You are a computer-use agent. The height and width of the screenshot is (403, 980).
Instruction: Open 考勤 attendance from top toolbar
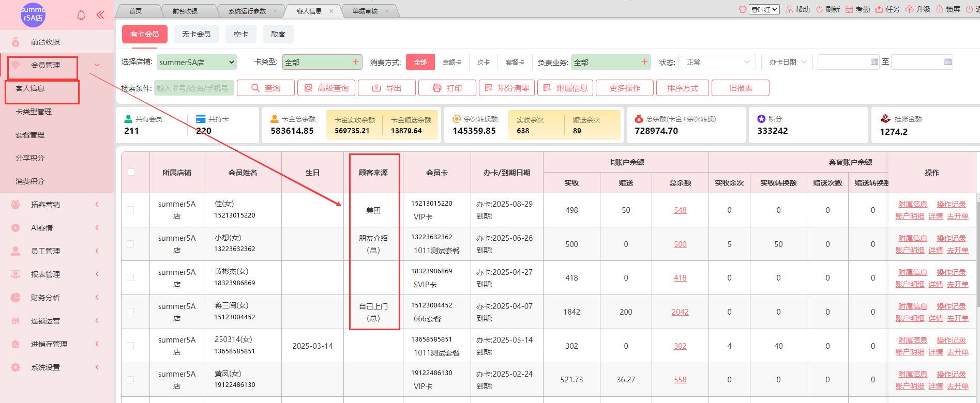[849, 9]
